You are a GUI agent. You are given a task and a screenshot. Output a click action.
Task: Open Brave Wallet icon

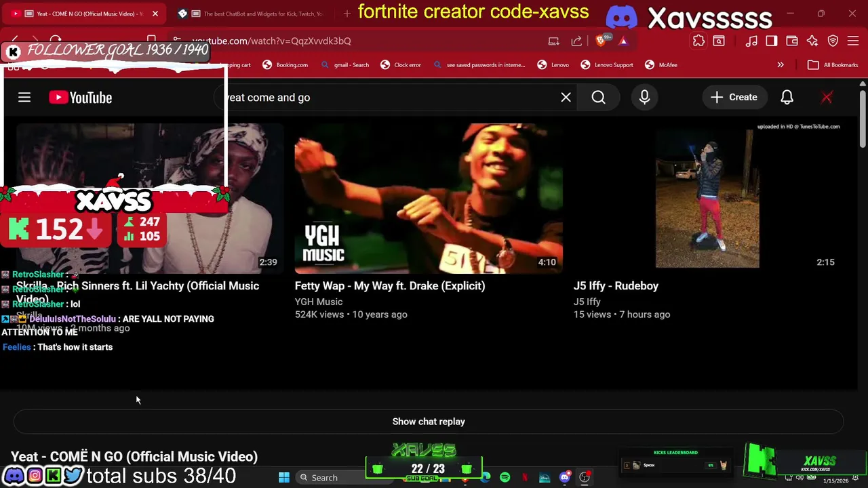791,41
